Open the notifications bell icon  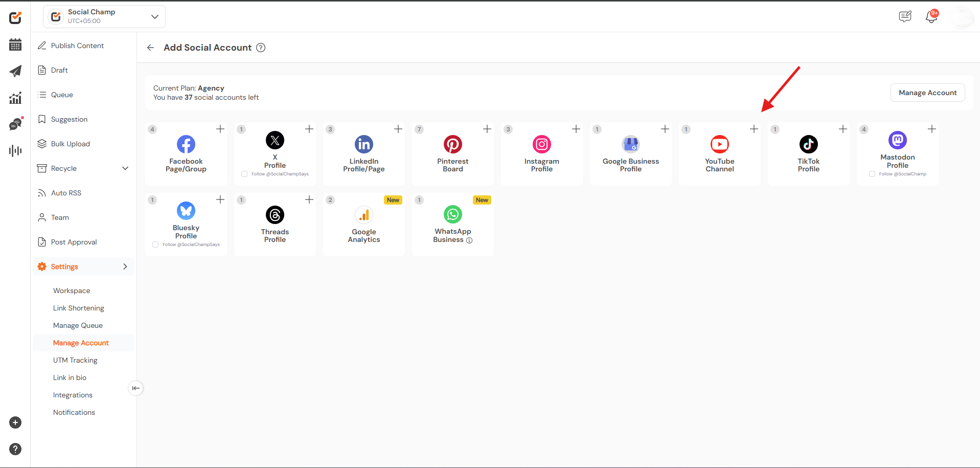click(x=931, y=17)
